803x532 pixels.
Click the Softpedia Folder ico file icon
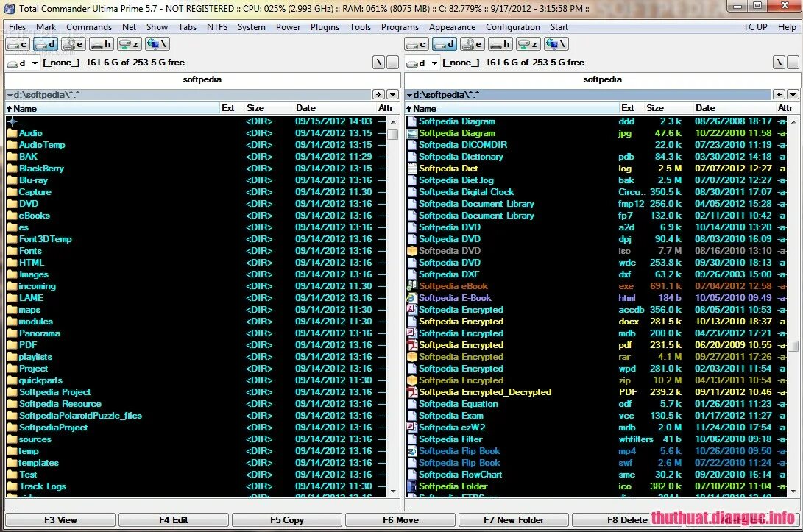411,486
